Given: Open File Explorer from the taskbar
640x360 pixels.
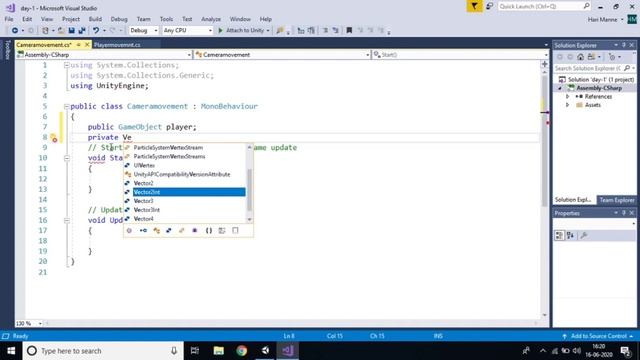Looking at the screenshot, I should click(x=218, y=351).
